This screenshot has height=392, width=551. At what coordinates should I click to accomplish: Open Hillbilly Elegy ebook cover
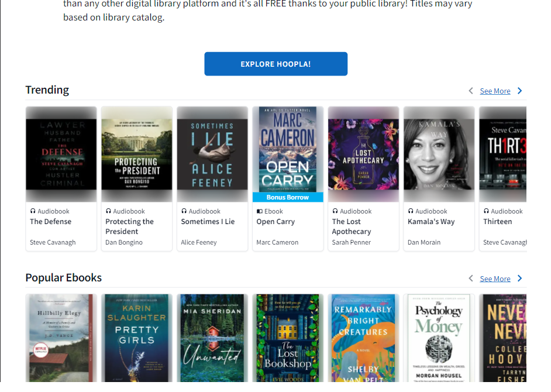(61, 338)
